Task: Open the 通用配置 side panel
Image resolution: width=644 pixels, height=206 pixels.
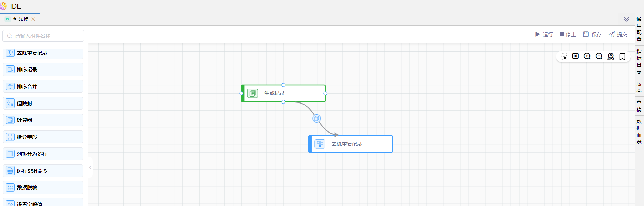Action: pos(639,29)
